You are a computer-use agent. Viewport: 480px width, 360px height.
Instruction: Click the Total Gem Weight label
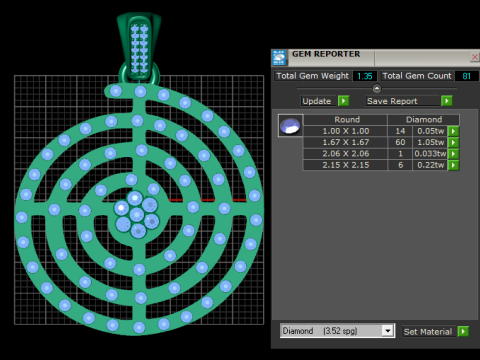click(x=313, y=76)
